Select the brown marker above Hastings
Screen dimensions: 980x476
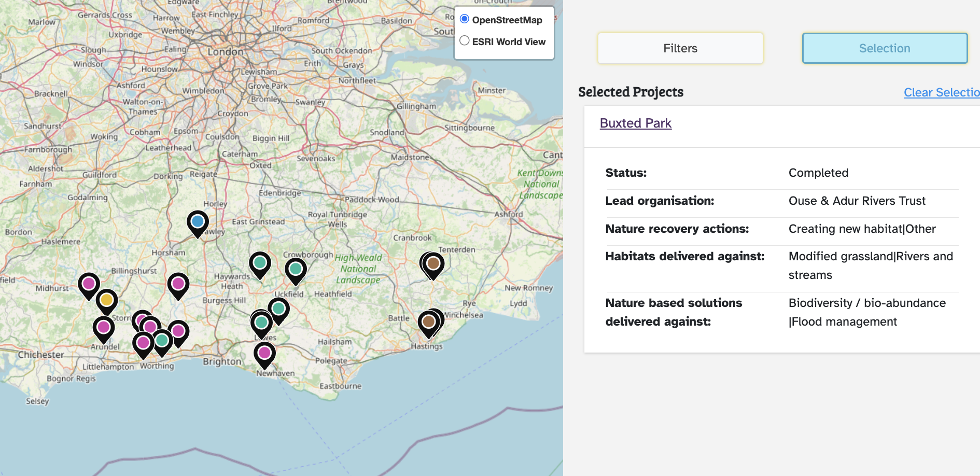click(x=429, y=322)
